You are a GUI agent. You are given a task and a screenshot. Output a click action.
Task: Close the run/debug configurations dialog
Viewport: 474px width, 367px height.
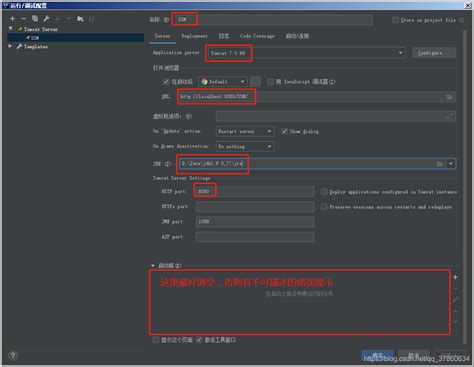[468, 5]
